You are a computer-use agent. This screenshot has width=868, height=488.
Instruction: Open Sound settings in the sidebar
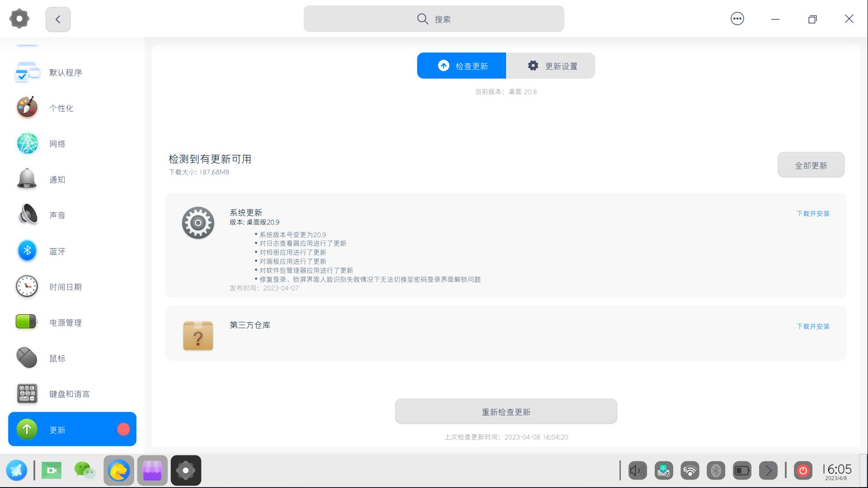[58, 215]
